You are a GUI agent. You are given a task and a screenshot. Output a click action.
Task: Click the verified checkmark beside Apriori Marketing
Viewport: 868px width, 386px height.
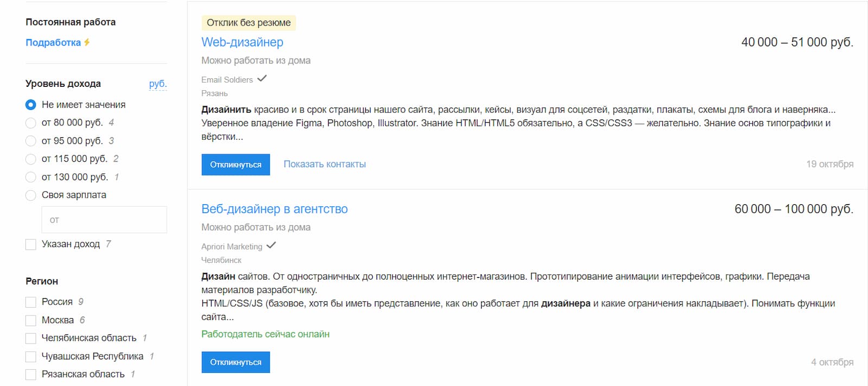(271, 245)
